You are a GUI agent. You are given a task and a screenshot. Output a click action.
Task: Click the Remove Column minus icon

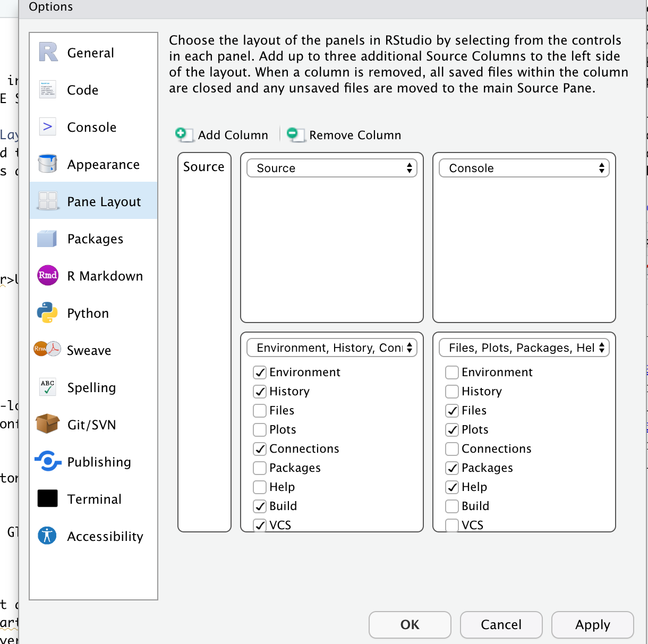click(x=294, y=134)
